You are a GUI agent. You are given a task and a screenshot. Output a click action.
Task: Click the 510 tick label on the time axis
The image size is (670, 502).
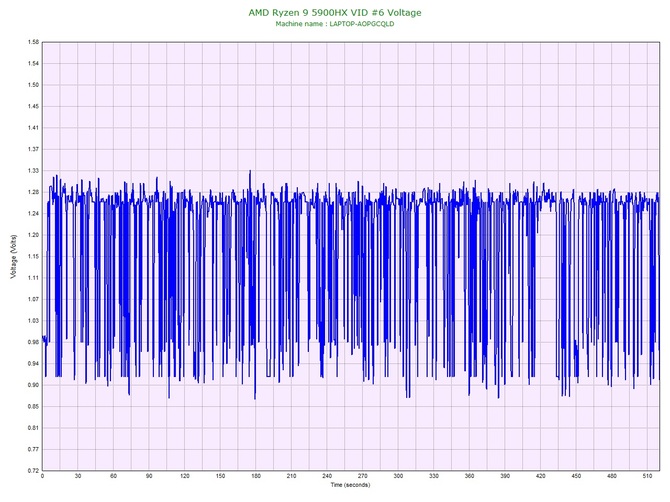tap(647, 476)
